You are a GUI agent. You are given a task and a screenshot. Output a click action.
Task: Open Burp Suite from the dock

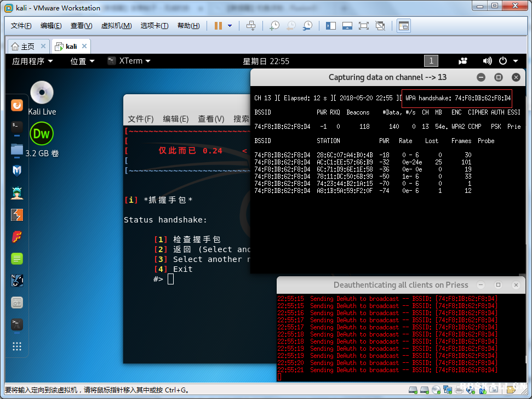point(17,215)
